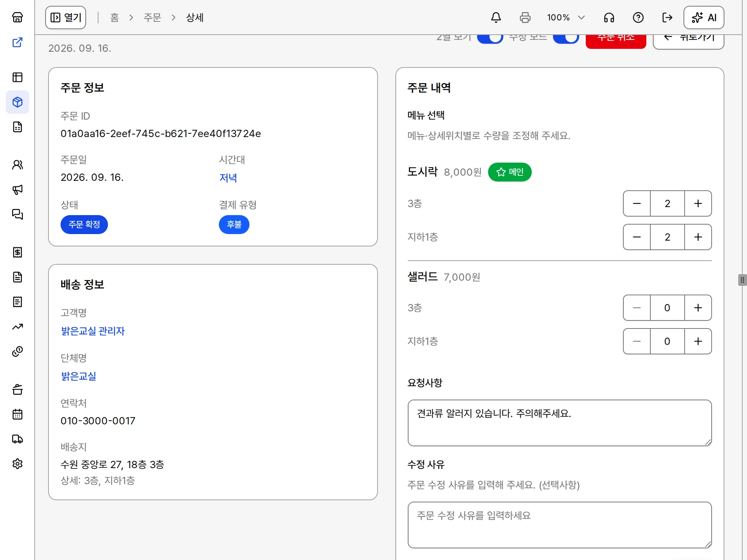Open the 열기 sidebar expander button
The width and height of the screenshot is (747, 560).
point(66,17)
